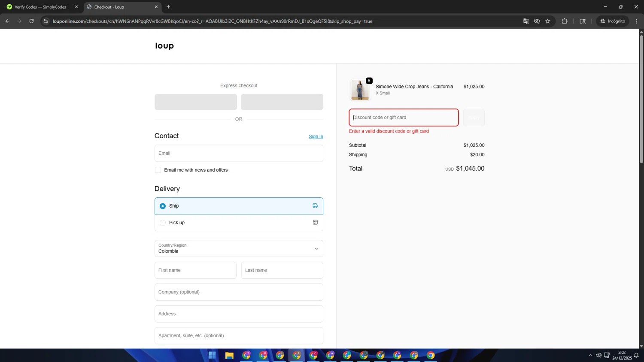This screenshot has height=362, width=644.
Task: Open the plain Chrome icon without profile badge
Action: coord(431,355)
